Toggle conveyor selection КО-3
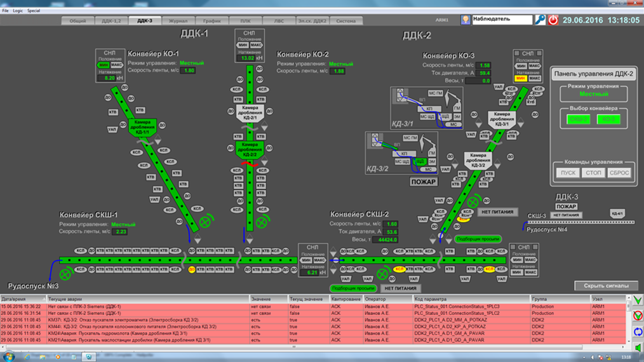Viewport: 644px width, 362px height. [x=608, y=119]
